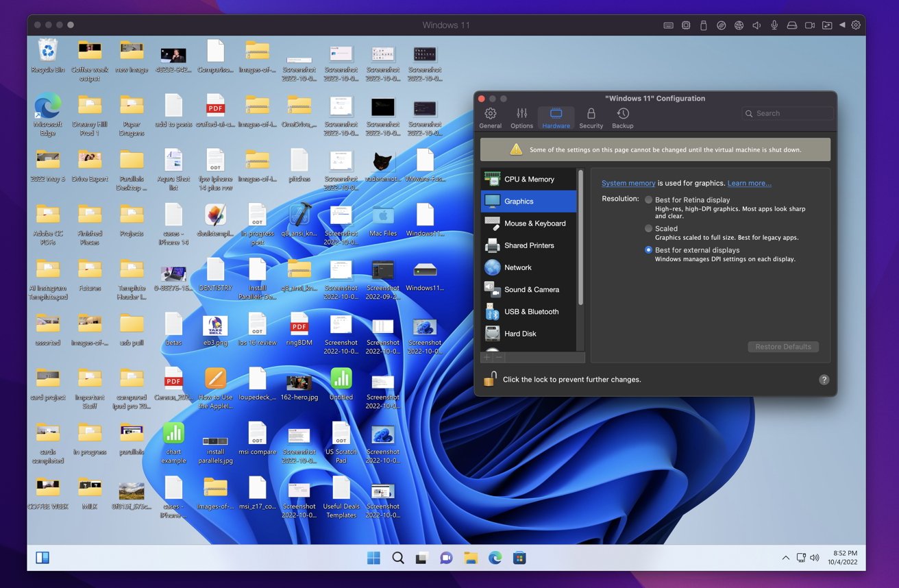This screenshot has height=588, width=899.
Task: Select the Mac Files folder icon
Action: [383, 219]
